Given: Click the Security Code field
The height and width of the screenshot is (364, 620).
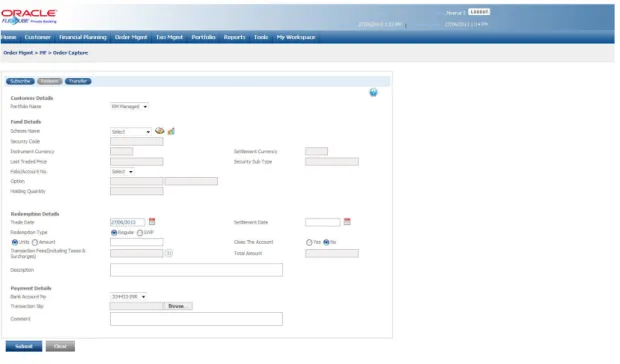Looking at the screenshot, I should pyautogui.click(x=136, y=141).
